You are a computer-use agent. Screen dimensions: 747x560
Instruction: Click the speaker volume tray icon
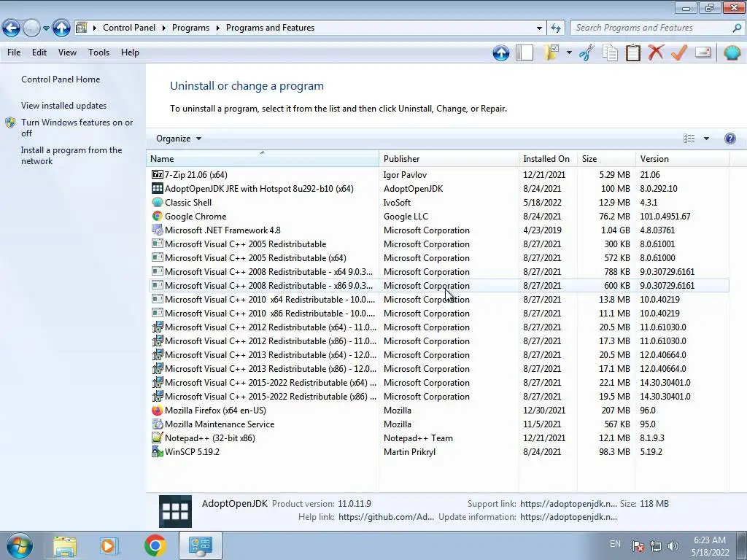click(x=673, y=546)
